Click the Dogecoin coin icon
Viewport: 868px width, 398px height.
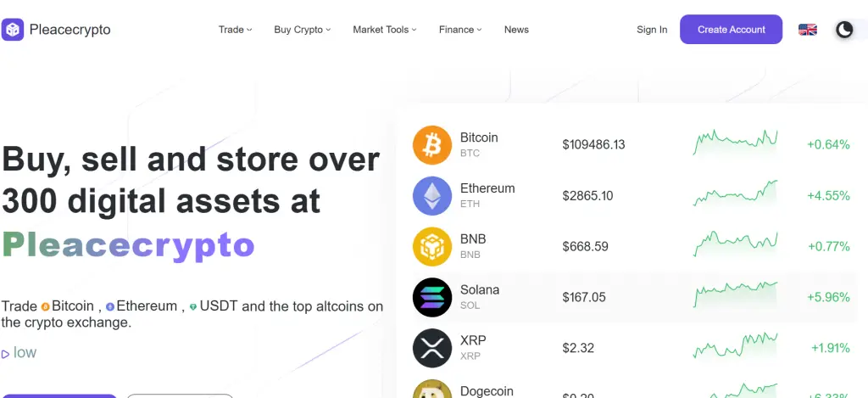click(432, 390)
